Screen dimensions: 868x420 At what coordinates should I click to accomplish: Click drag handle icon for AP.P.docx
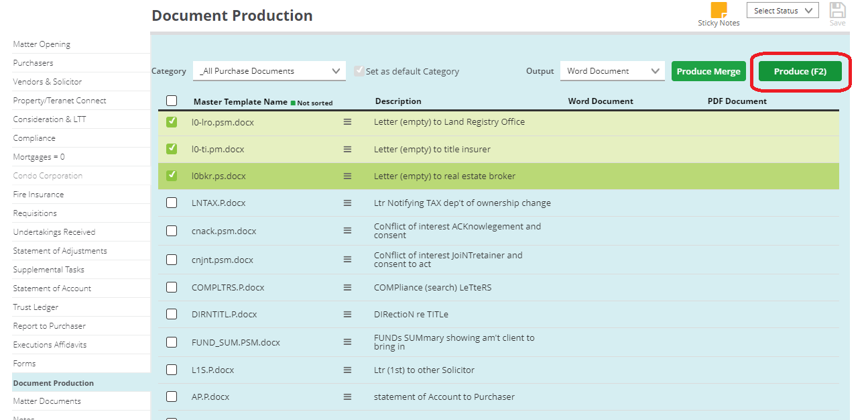pyautogui.click(x=347, y=397)
